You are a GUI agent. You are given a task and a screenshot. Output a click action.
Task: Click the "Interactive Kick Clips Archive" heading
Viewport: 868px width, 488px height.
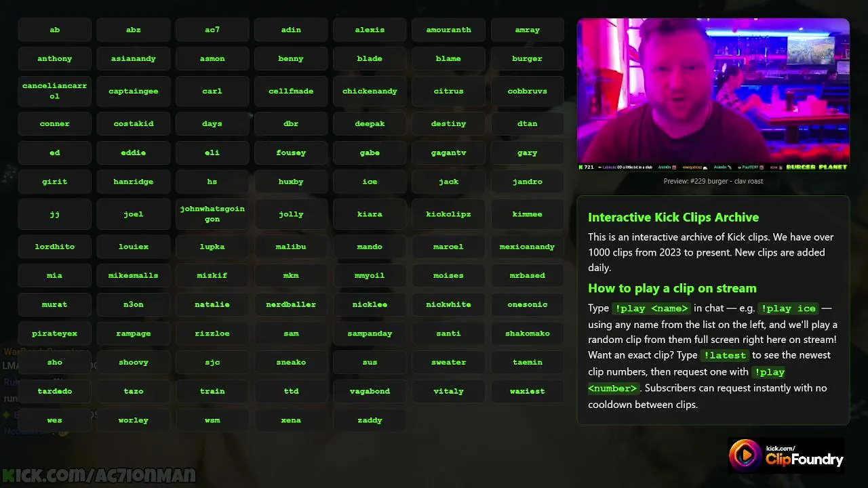pos(673,218)
